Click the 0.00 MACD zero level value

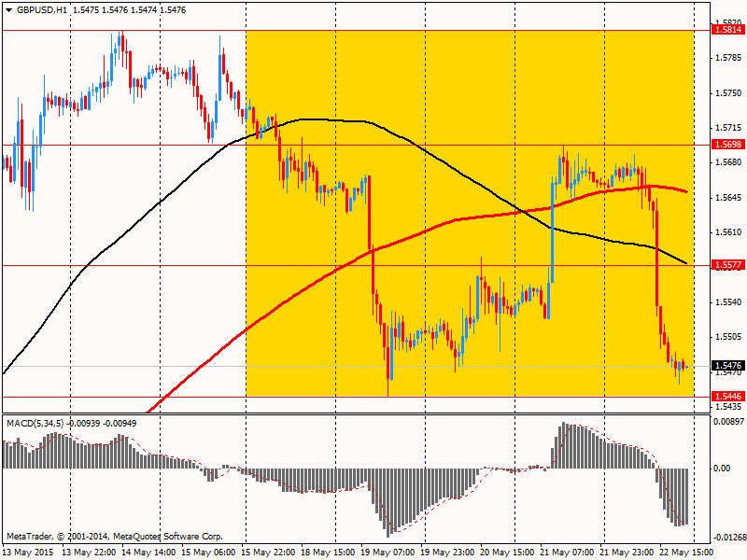click(722, 469)
